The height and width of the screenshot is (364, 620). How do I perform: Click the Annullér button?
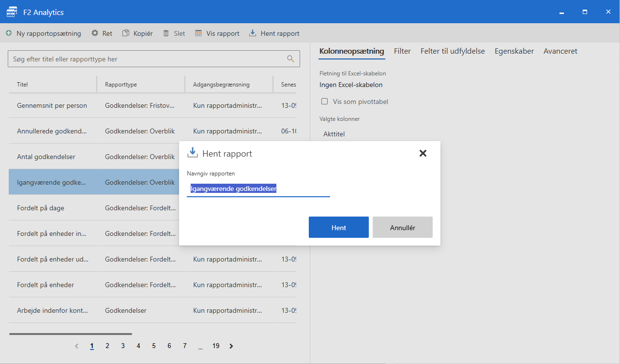click(402, 227)
